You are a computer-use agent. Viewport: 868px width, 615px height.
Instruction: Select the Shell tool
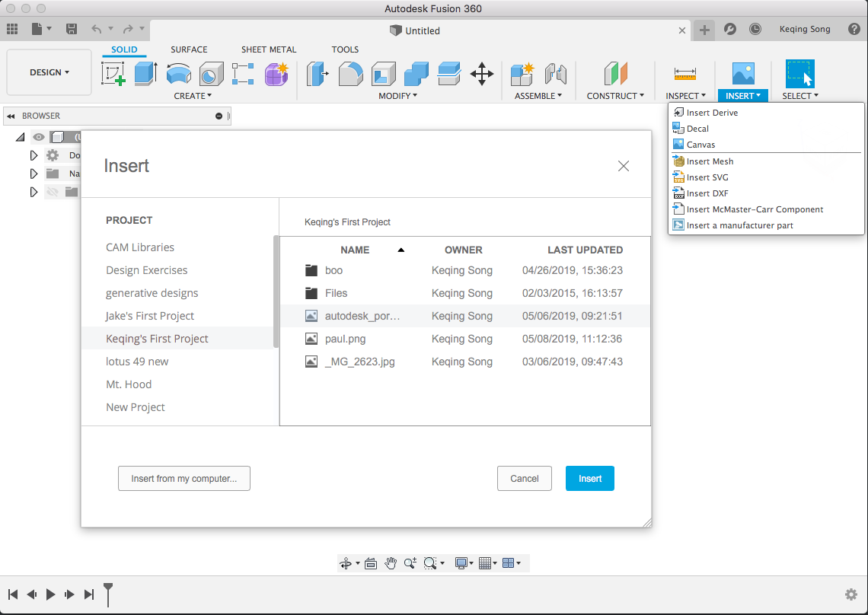[383, 74]
